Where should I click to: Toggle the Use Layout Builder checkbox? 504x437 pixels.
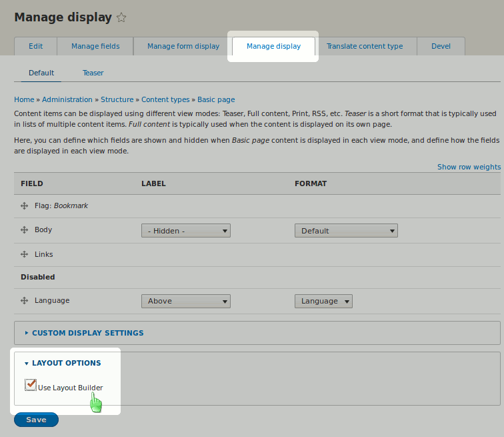31,385
